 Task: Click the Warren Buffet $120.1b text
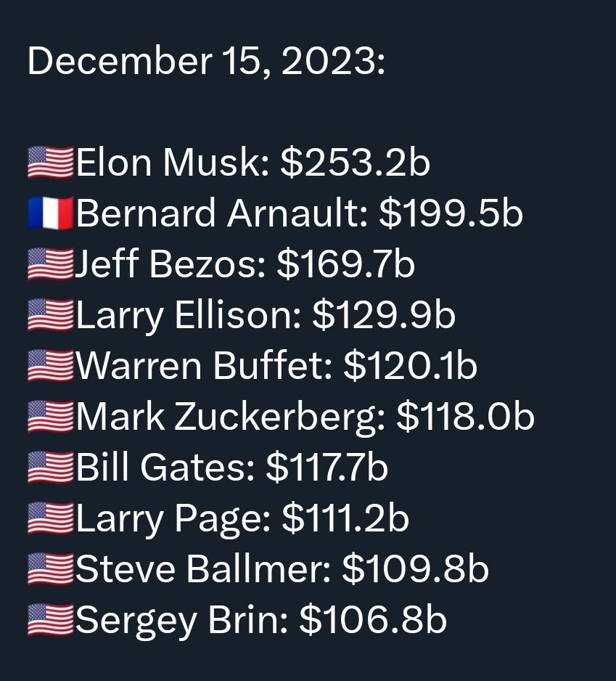tap(276, 366)
